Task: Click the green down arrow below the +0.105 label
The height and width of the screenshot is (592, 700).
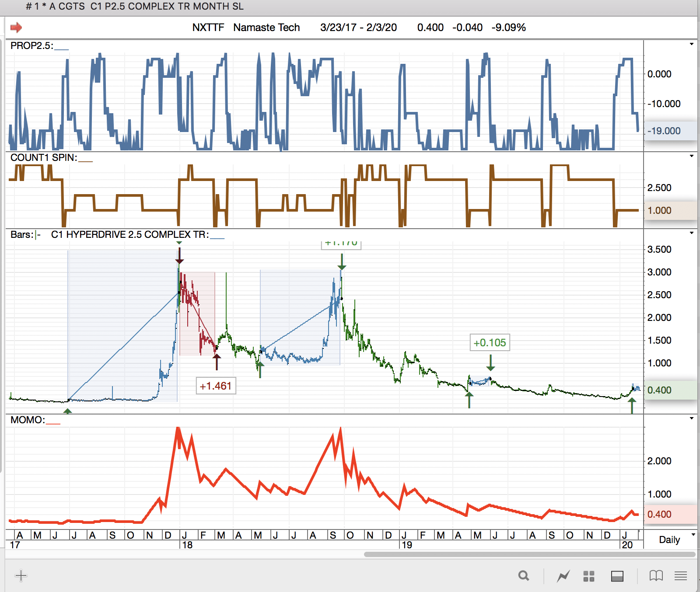Action: point(490,362)
